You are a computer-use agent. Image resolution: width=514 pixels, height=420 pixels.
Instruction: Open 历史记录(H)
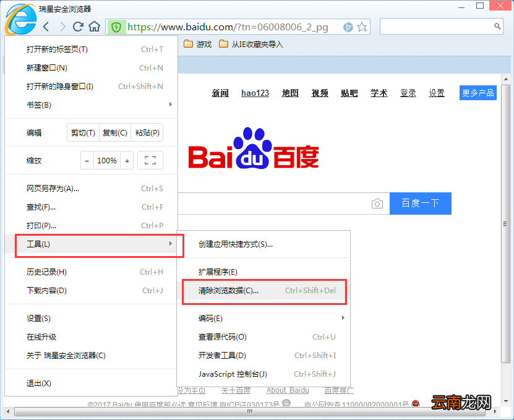(91, 272)
